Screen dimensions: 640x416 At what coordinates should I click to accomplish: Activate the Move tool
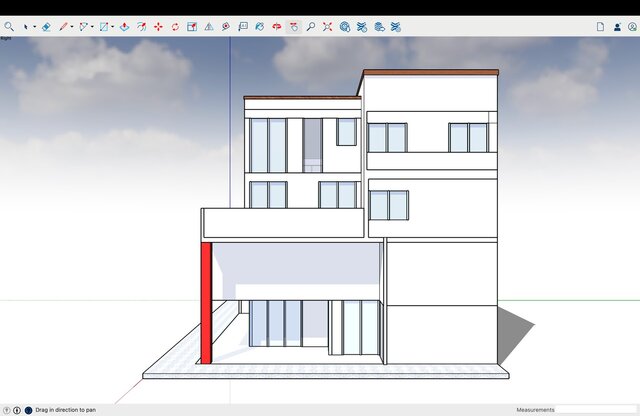(158, 27)
